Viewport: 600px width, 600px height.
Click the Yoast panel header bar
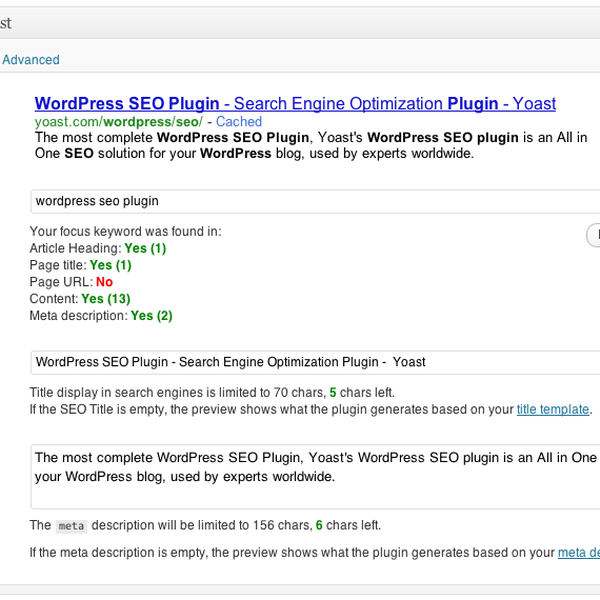300,22
